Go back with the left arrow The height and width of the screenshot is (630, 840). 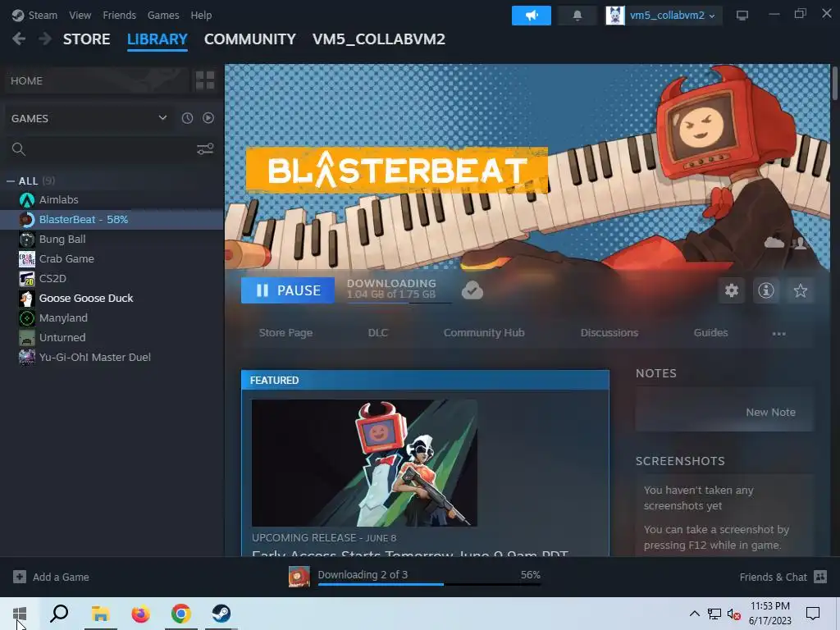pos(19,39)
